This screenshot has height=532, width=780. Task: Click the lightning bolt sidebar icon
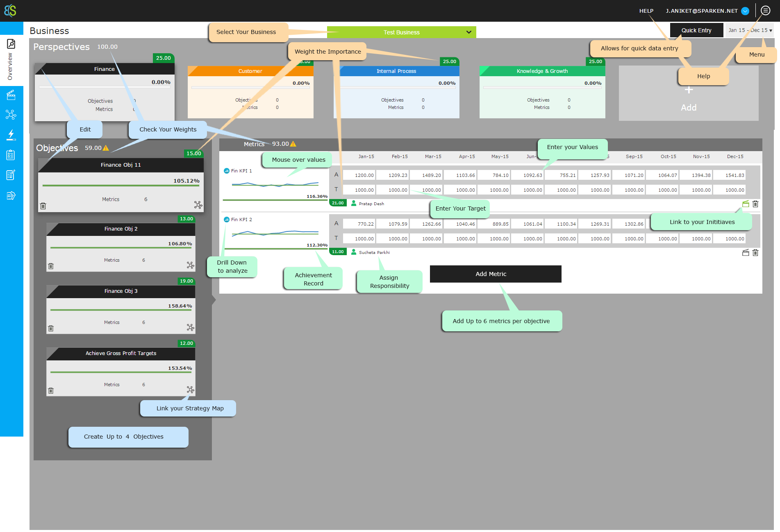click(11, 135)
